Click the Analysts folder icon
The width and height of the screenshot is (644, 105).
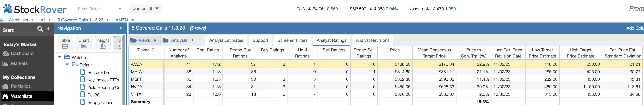(166, 40)
